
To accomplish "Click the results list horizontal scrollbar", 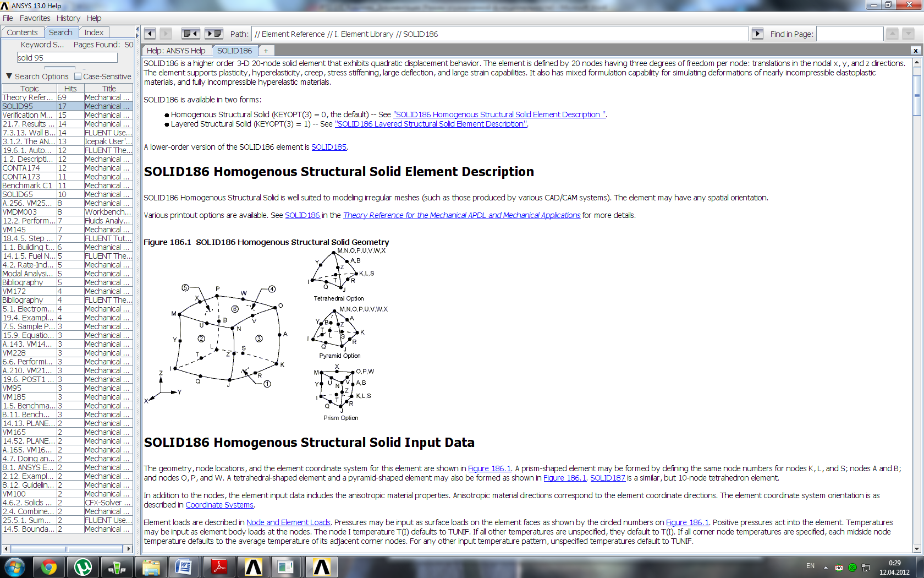I will pyautogui.click(x=67, y=549).
